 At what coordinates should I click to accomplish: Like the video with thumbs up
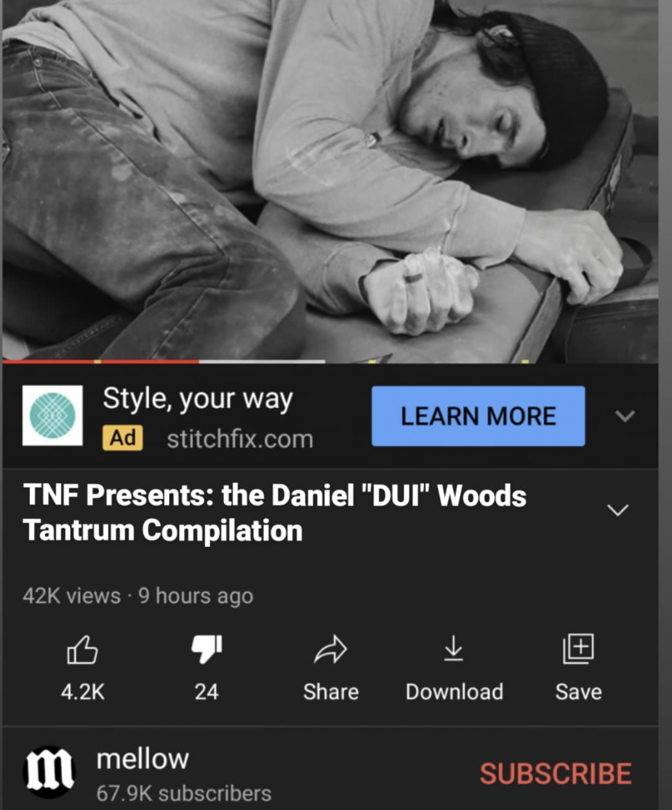[x=82, y=649]
